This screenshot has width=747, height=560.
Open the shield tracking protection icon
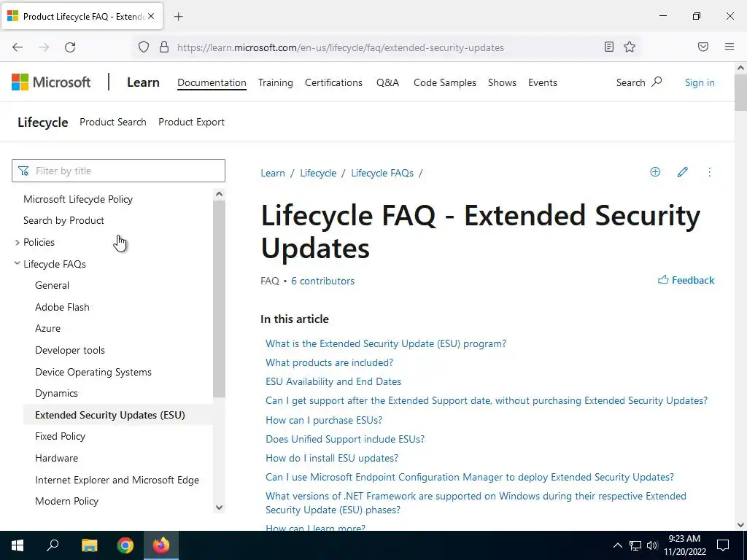(x=144, y=47)
